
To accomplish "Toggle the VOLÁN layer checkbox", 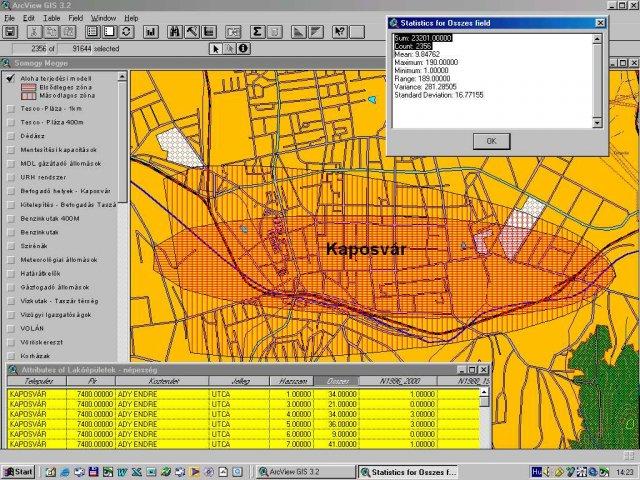I will tap(10, 327).
